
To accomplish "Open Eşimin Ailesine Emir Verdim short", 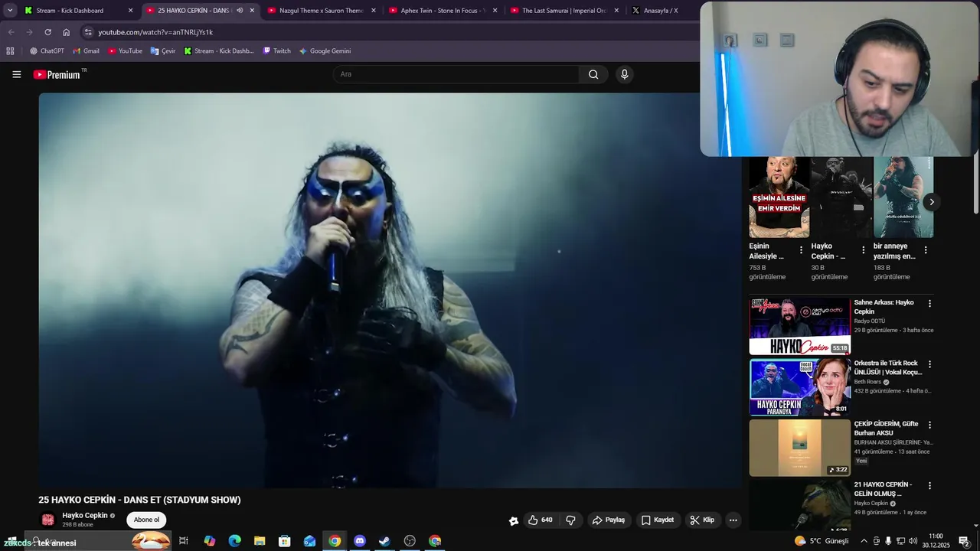I will pos(779,197).
